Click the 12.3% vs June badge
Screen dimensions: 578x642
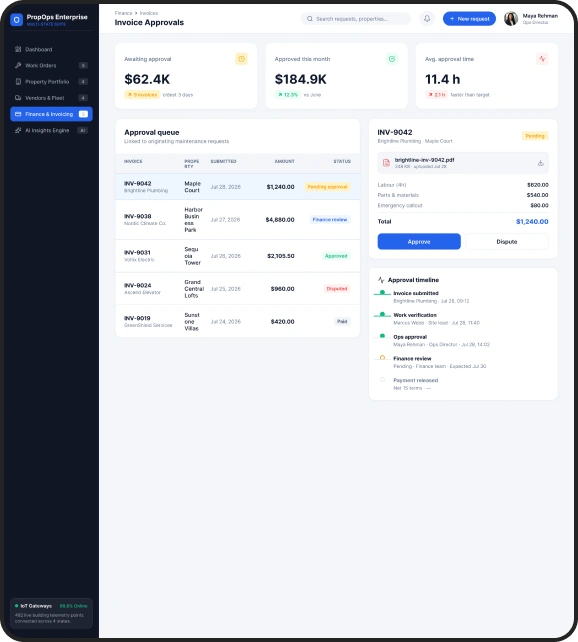coord(288,95)
